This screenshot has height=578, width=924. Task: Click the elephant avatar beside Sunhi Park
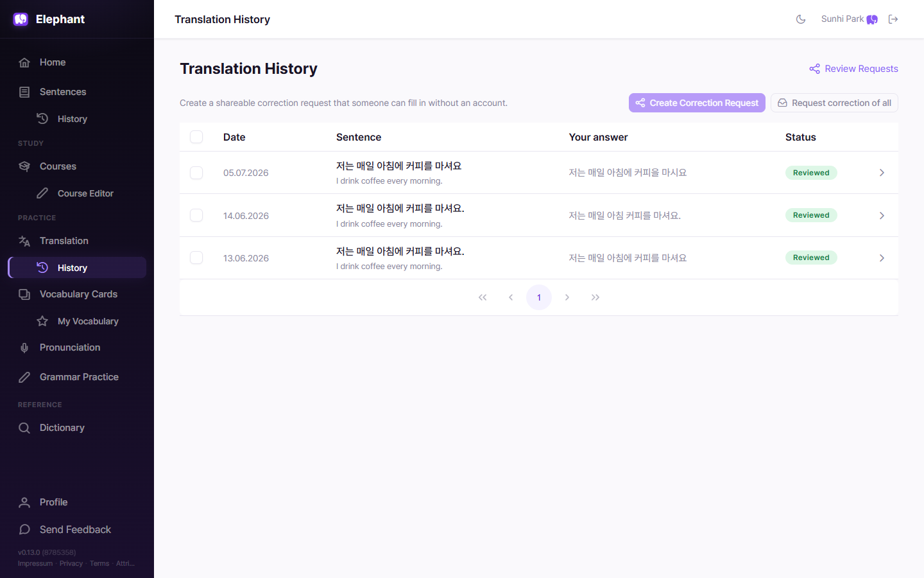point(872,19)
